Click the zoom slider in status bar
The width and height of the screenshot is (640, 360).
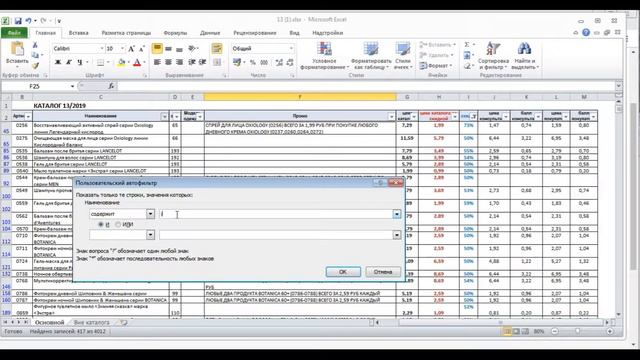point(577,331)
